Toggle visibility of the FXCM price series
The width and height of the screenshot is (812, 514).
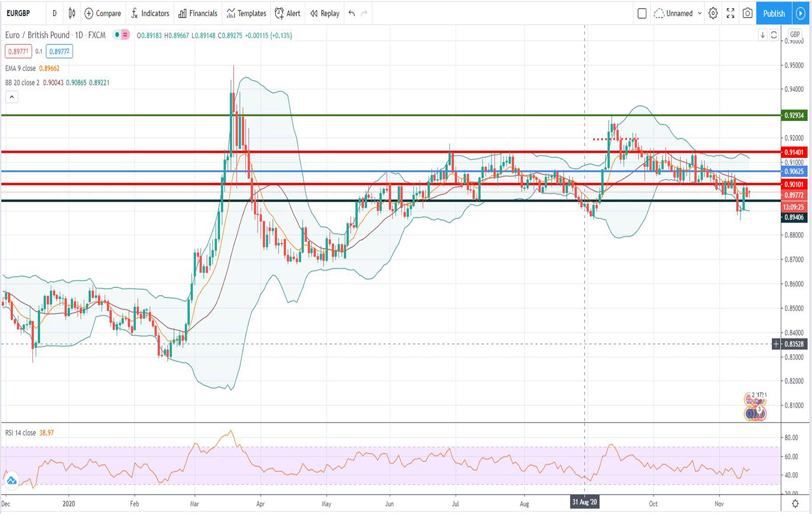pyautogui.click(x=118, y=35)
